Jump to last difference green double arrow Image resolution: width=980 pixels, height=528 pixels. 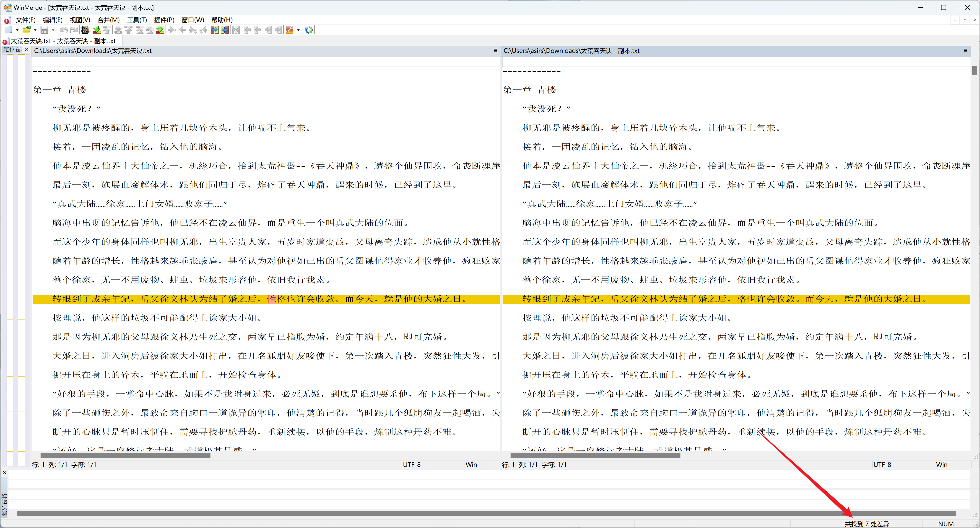(x=160, y=30)
